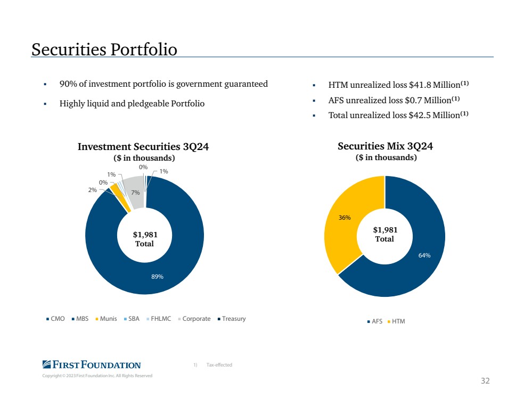Click the Tax-effected footnote text
This screenshot has width=532, height=399.
[x=219, y=365]
